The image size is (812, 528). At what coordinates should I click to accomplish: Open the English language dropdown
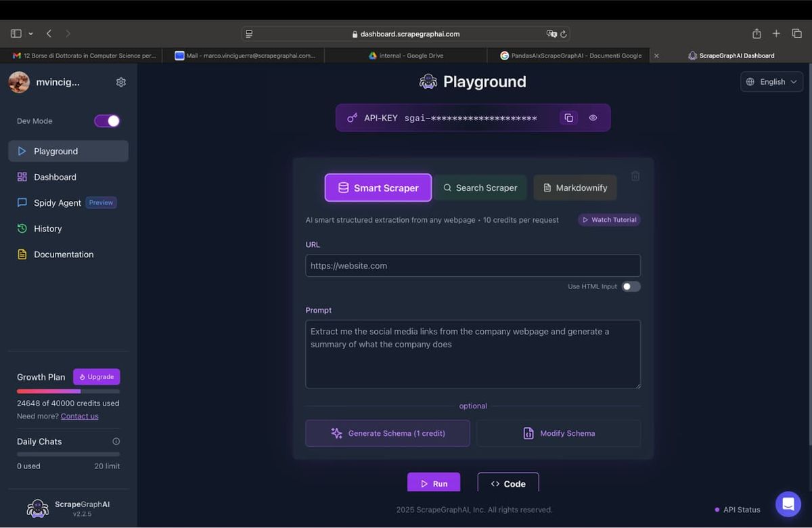[x=771, y=82]
